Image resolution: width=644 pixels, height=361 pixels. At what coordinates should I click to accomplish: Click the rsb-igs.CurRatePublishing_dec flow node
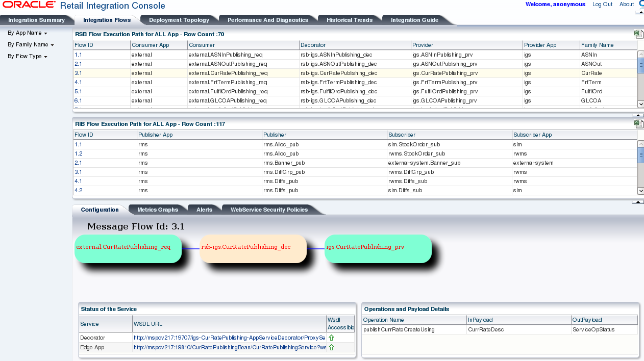(x=253, y=249)
